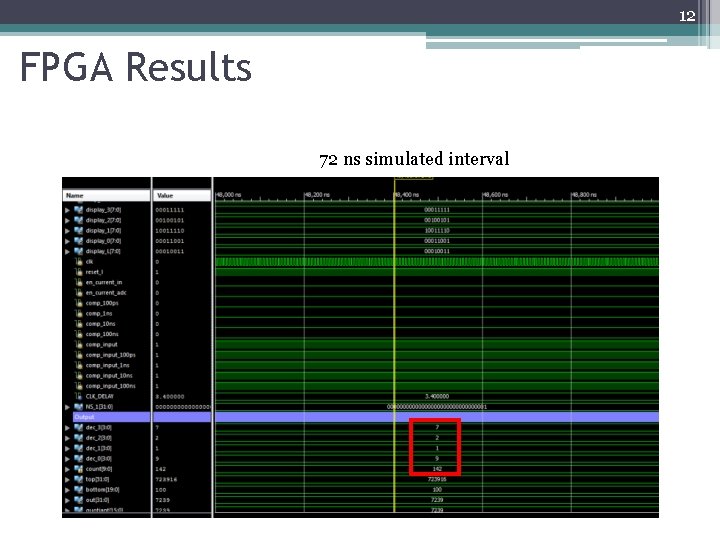Click the Value column header

(x=182, y=196)
